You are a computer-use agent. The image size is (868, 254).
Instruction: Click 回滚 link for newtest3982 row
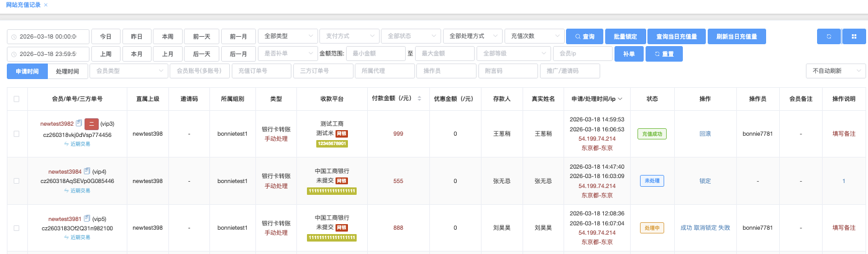click(705, 134)
